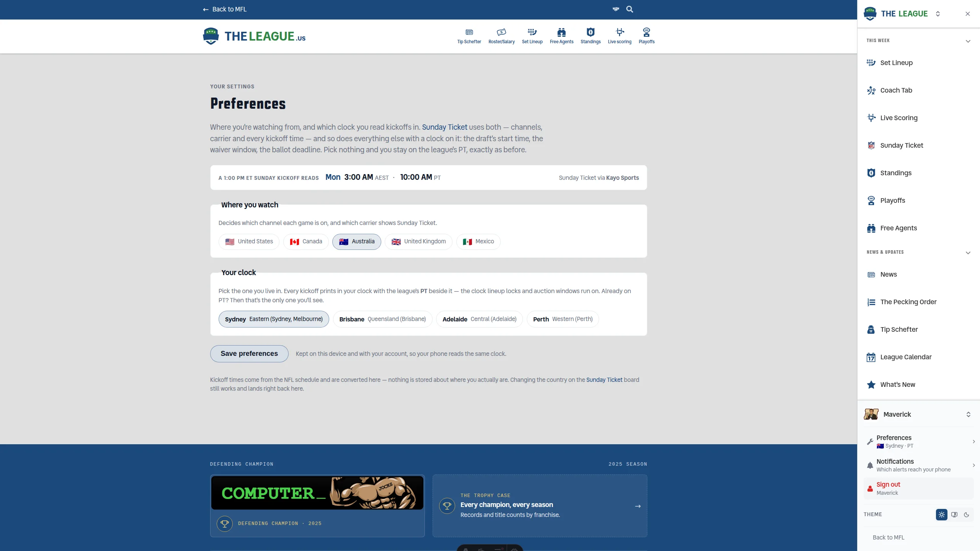Viewport: 980px width, 551px height.
Task: Open Roster/Salary from header navigation
Action: (x=501, y=36)
